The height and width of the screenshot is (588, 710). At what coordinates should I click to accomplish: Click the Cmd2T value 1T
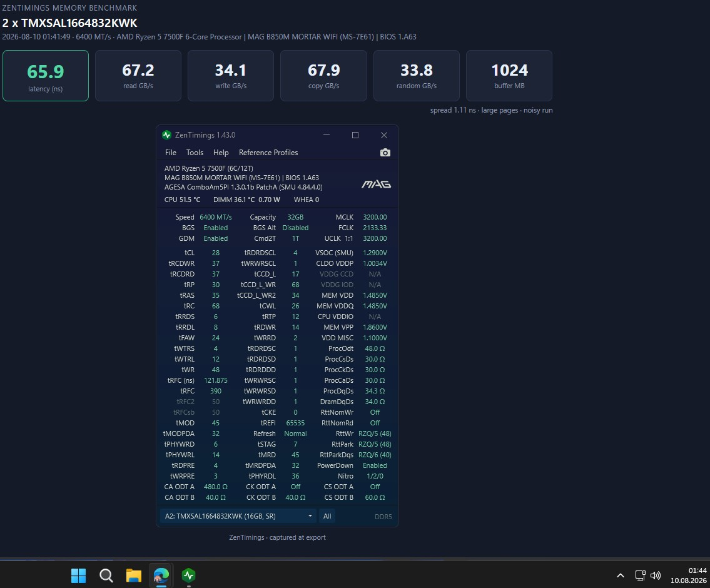295,238
